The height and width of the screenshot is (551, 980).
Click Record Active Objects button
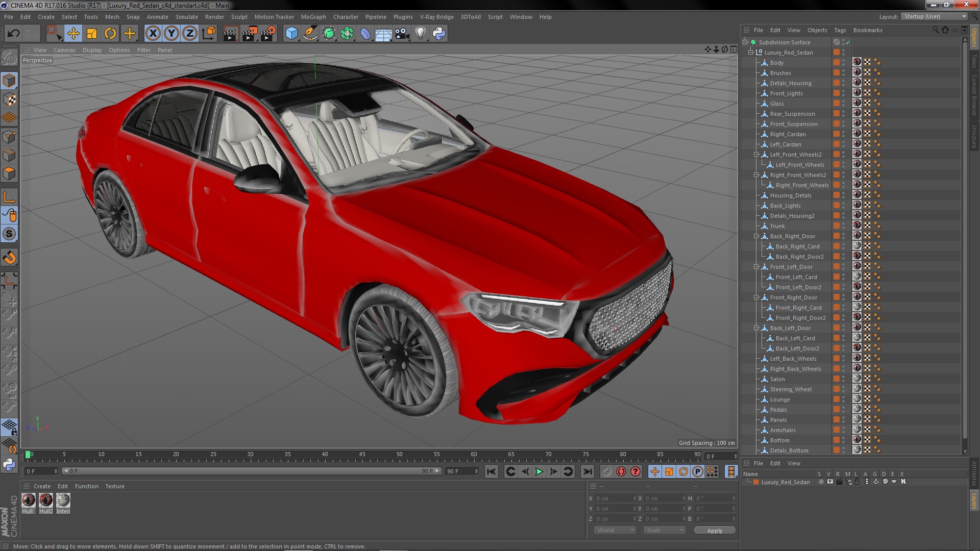pos(606,472)
